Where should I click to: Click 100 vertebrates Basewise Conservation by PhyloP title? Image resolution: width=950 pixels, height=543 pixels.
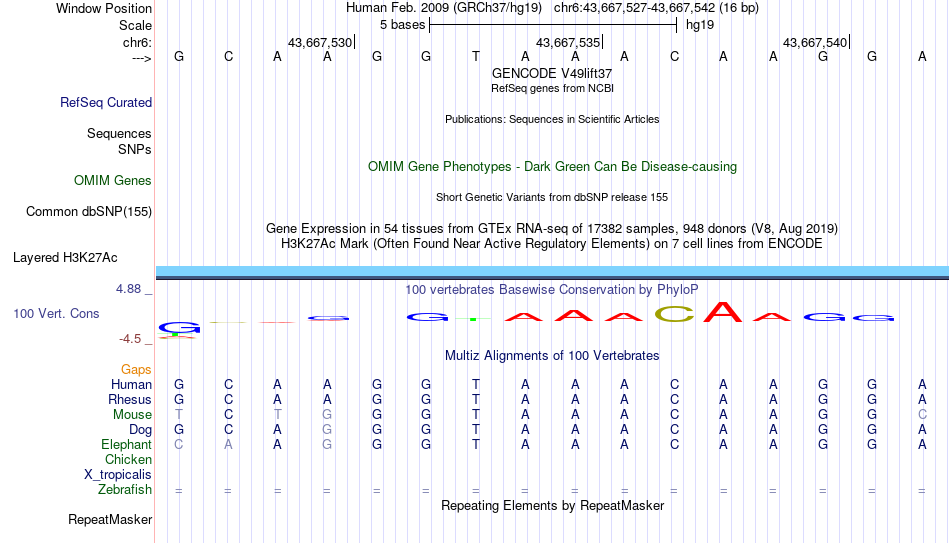[552, 290]
